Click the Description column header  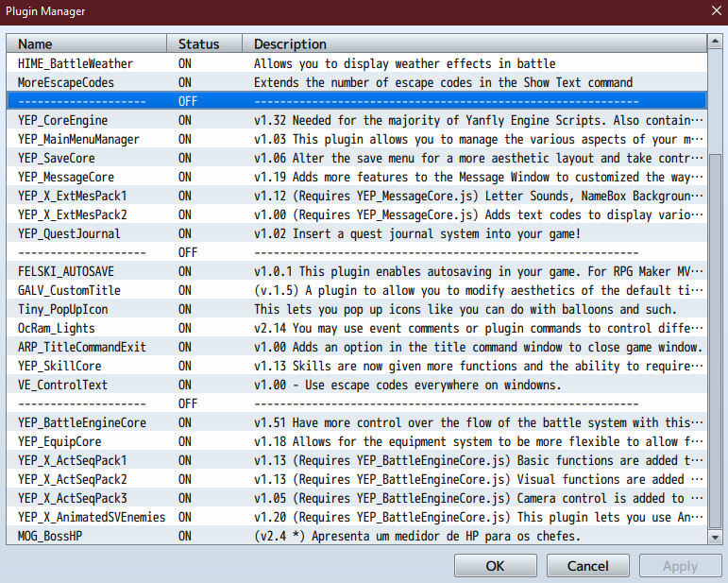[475, 44]
